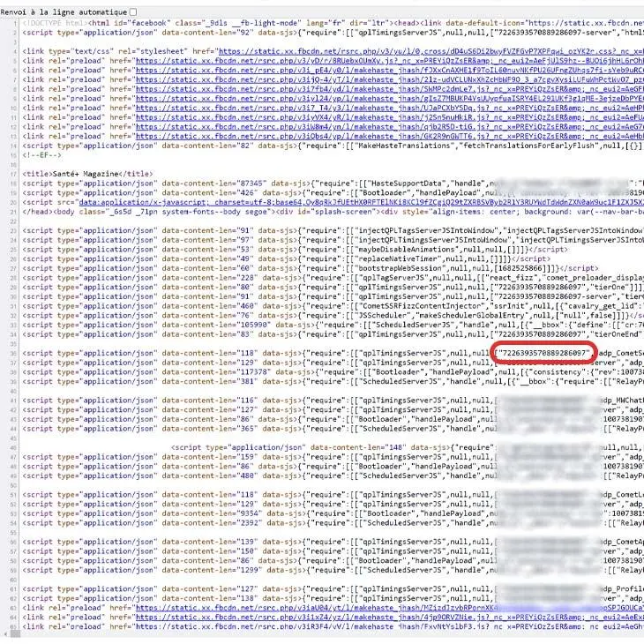Viewport: 644px width, 644px height.
Task: Click the data-content-len value "105990"
Action: click(x=253, y=326)
